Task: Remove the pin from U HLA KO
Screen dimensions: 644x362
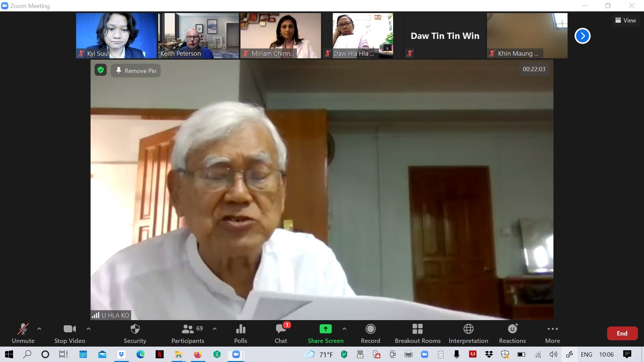Action: pos(136,71)
